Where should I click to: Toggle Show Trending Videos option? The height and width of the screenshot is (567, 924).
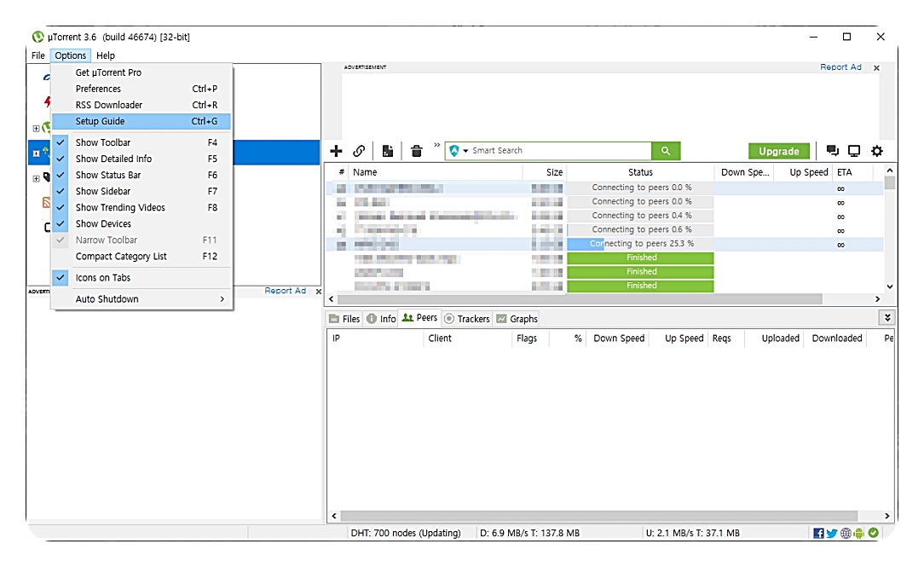tap(141, 207)
